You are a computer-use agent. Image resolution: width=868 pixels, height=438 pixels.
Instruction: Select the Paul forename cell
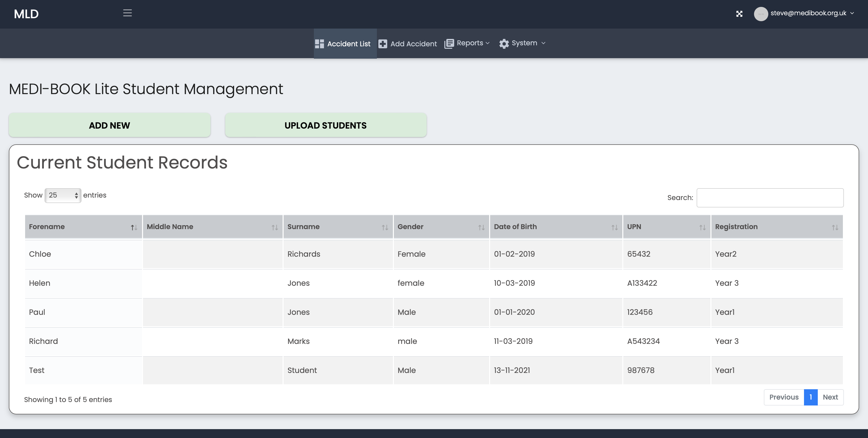click(83, 312)
